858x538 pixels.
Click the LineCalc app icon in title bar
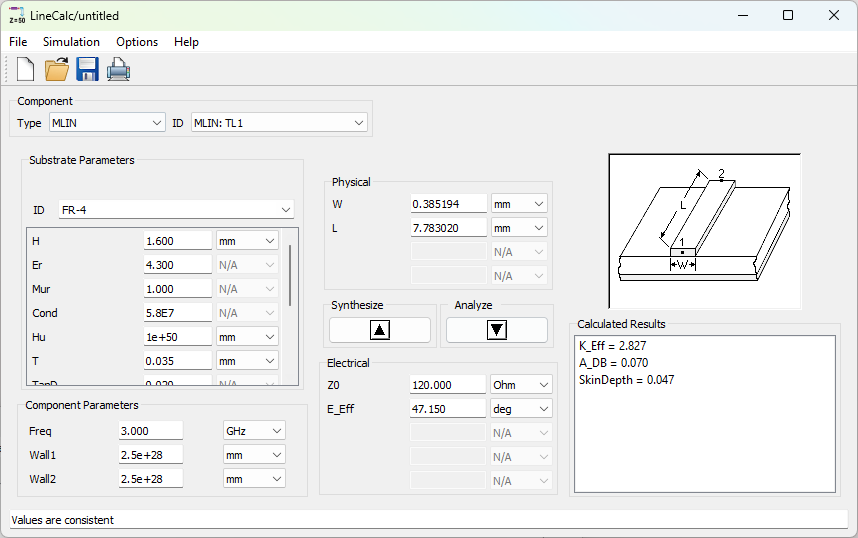pos(16,15)
